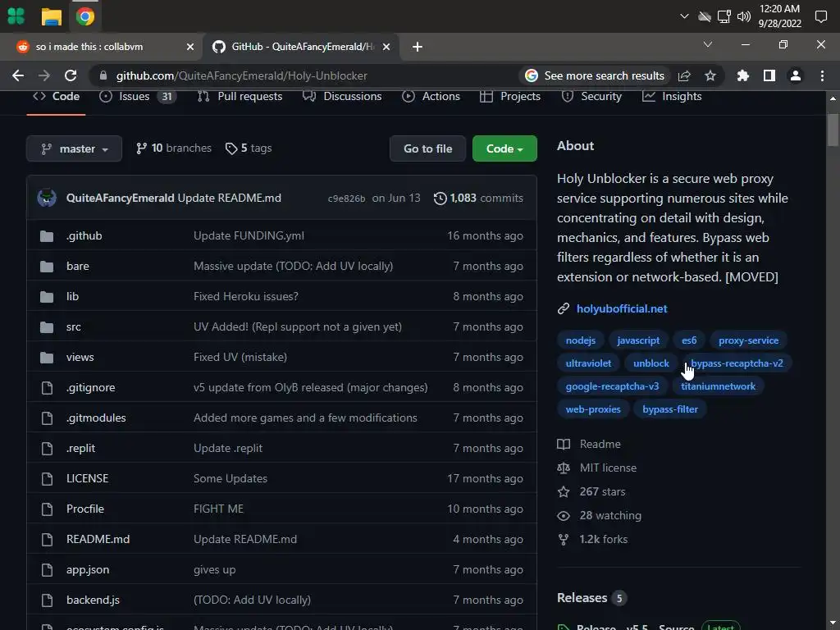The height and width of the screenshot is (630, 840).
Task: Open the bare folder
Action: [x=78, y=267]
